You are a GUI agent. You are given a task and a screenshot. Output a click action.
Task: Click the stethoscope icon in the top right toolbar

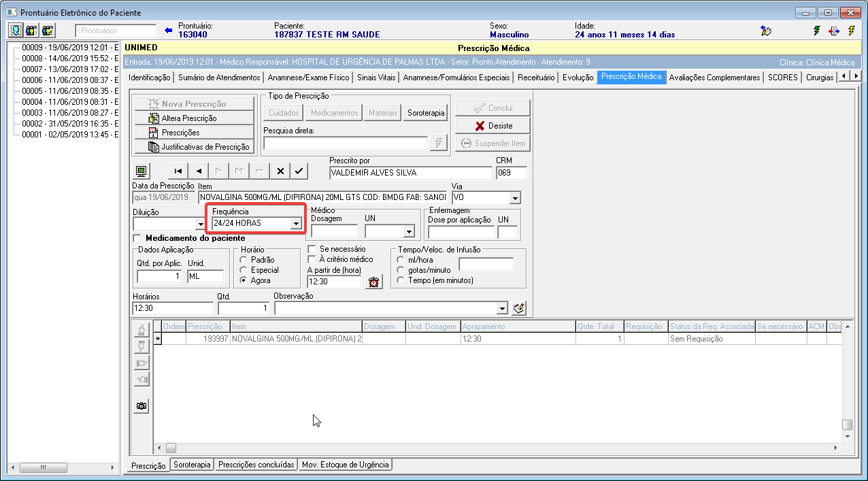[766, 31]
